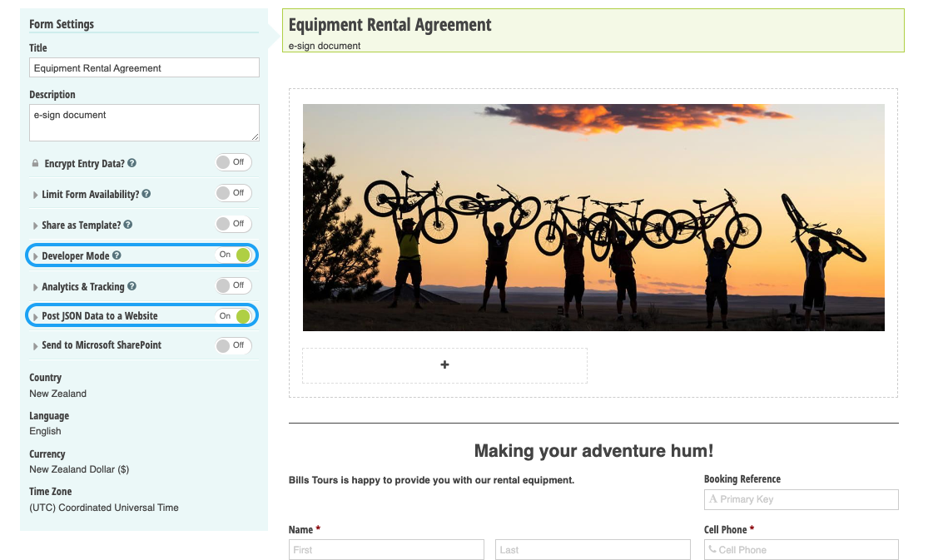Click the lock icon by Encrypt Entry Data
Image resolution: width=948 pixels, height=560 pixels.
(35, 163)
